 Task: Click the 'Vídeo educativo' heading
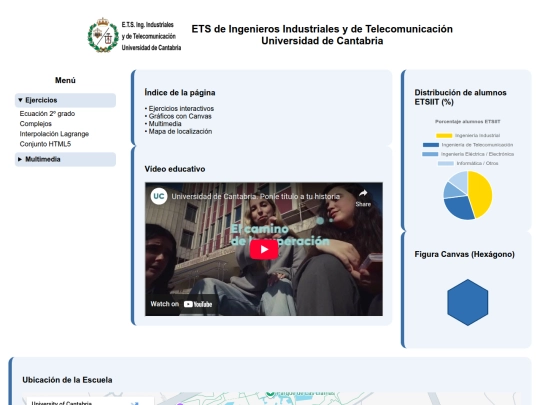coord(175,169)
